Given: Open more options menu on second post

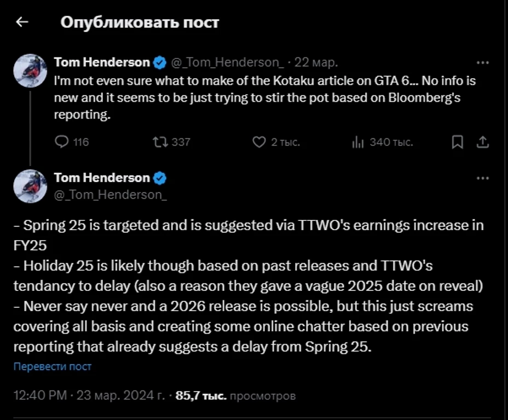Looking at the screenshot, I should click(482, 178).
